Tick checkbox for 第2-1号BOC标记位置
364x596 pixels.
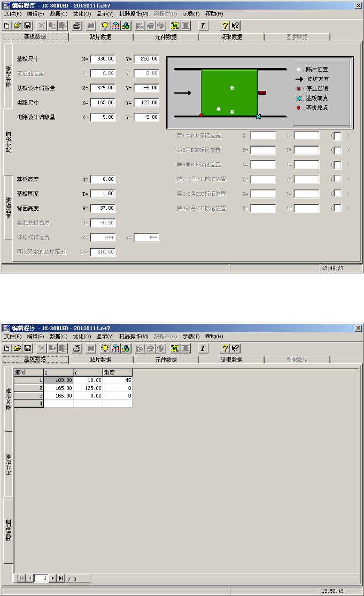click(337, 179)
